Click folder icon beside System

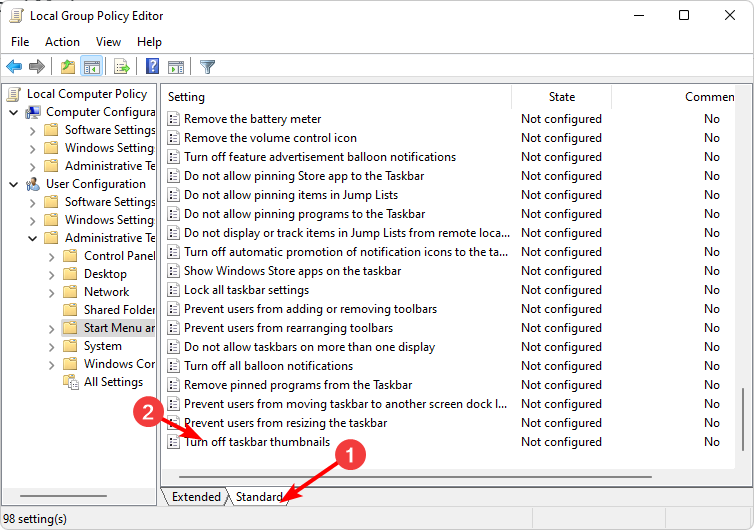(x=70, y=346)
